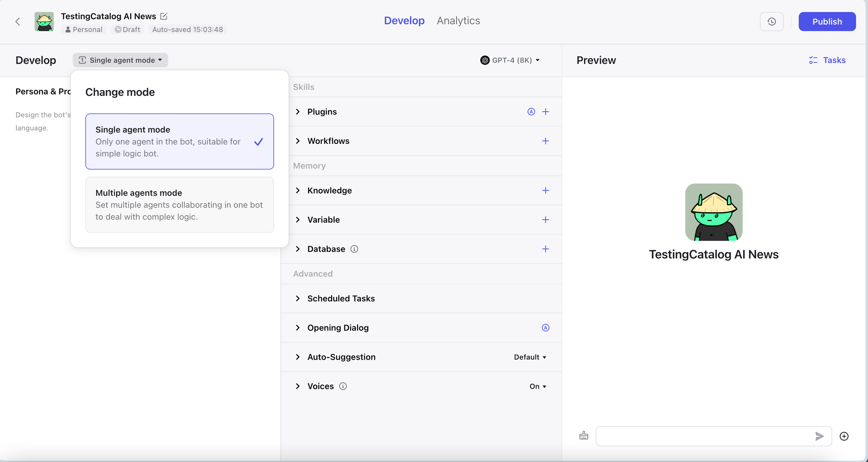
Task: Switch to the Develop tab
Action: (404, 21)
